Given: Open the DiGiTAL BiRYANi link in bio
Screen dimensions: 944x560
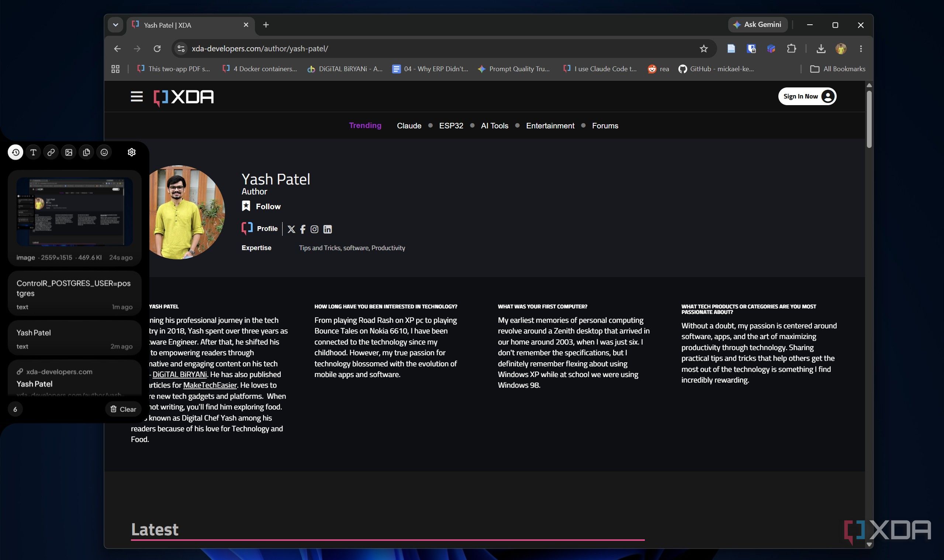Looking at the screenshot, I should pyautogui.click(x=180, y=374).
